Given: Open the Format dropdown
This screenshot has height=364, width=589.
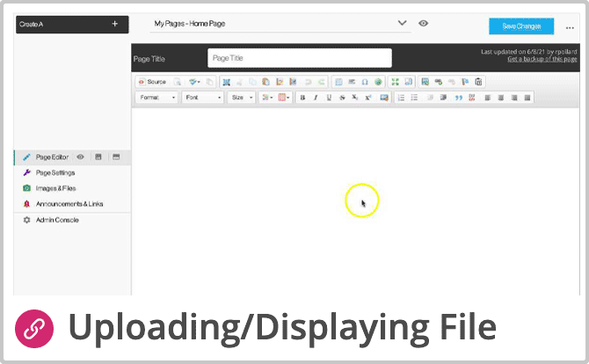Looking at the screenshot, I should 157,98.
